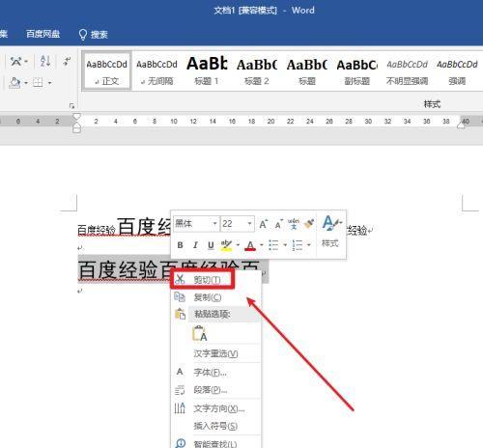Click the paragraph icon beside 段落

click(x=180, y=390)
